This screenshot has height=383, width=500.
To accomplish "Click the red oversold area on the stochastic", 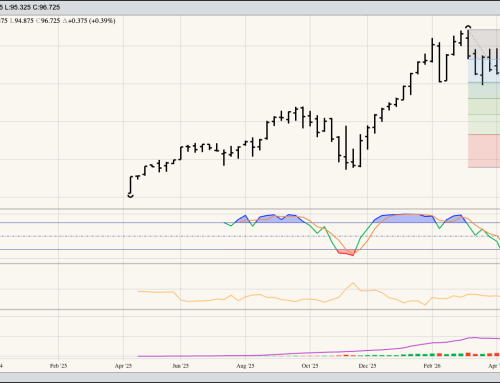I will 347,253.
